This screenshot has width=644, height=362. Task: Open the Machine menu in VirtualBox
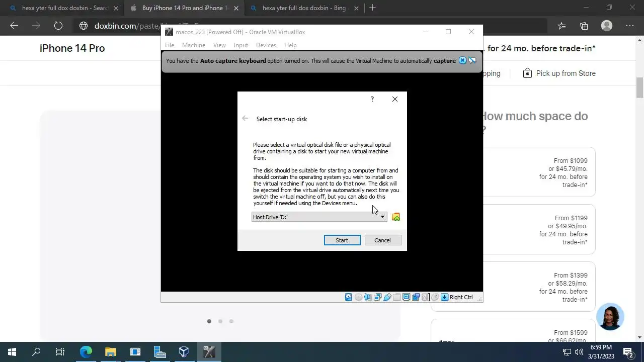pos(194,45)
